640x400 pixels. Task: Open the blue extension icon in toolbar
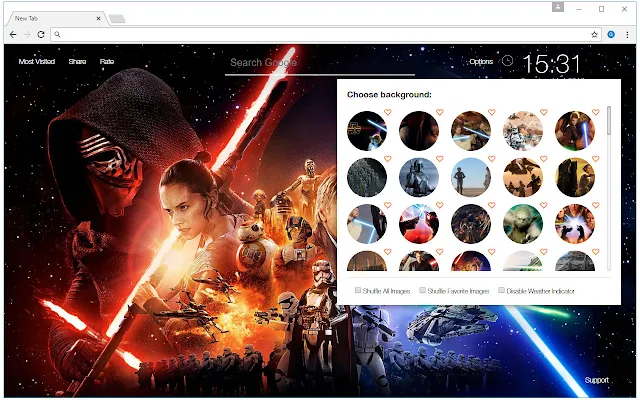tap(611, 35)
